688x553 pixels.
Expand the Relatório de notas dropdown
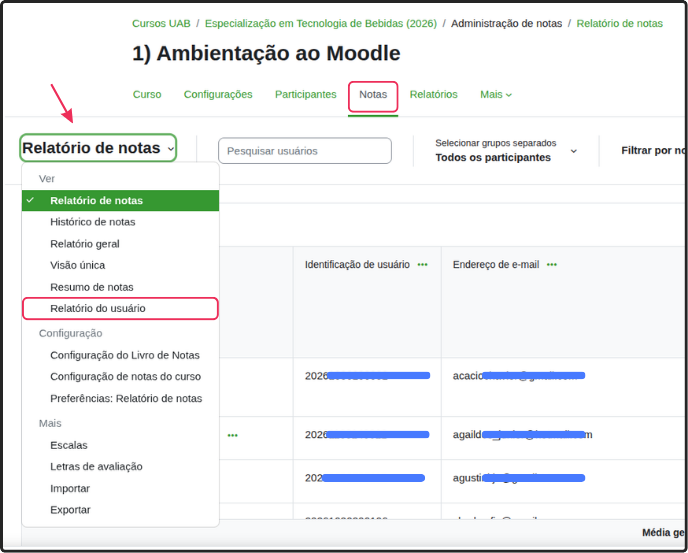click(x=98, y=148)
